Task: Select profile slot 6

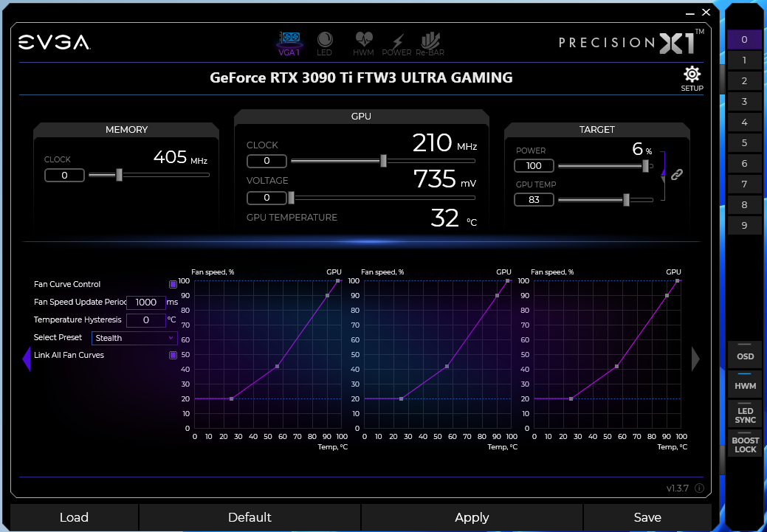Action: pyautogui.click(x=744, y=163)
